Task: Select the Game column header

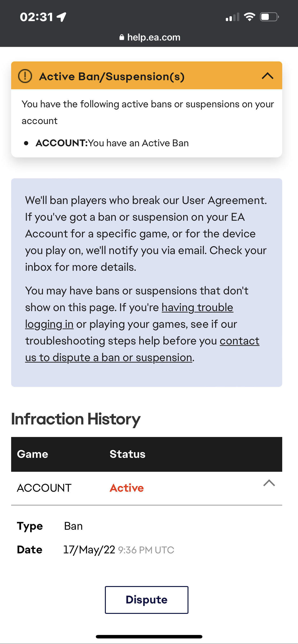Action: click(32, 454)
